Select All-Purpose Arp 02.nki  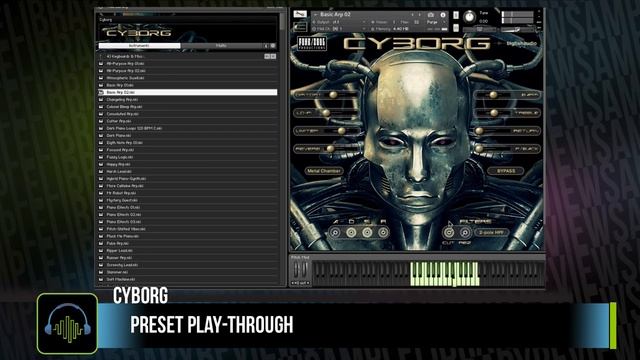(x=187, y=71)
